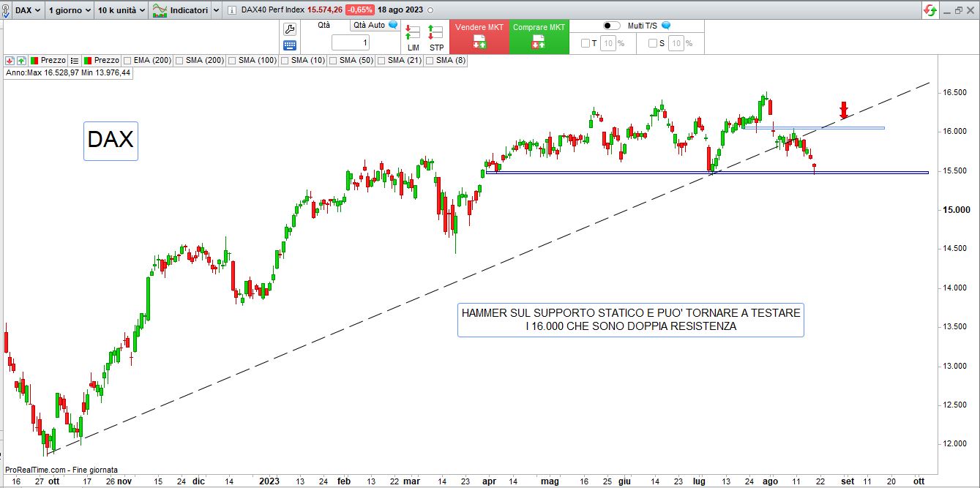Image resolution: width=980 pixels, height=488 pixels.
Task: Click the DAX40 Perf Index title text
Action: click(x=272, y=10)
